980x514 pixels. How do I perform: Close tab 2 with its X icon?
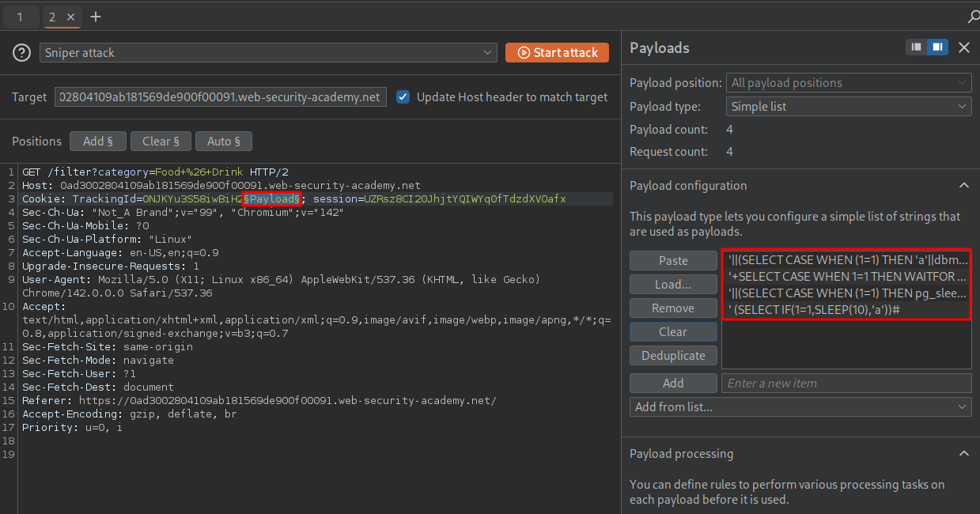click(70, 17)
